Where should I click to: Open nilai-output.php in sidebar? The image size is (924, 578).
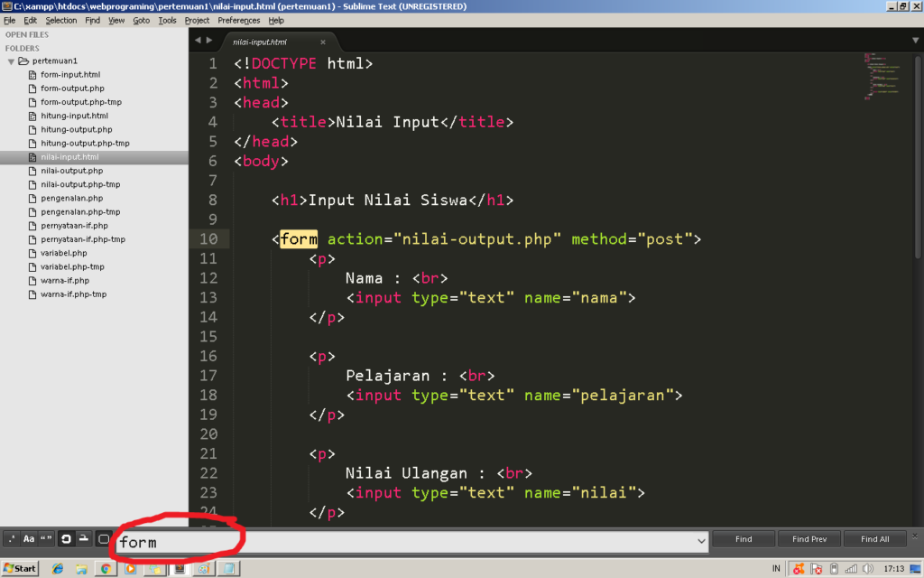(x=71, y=171)
